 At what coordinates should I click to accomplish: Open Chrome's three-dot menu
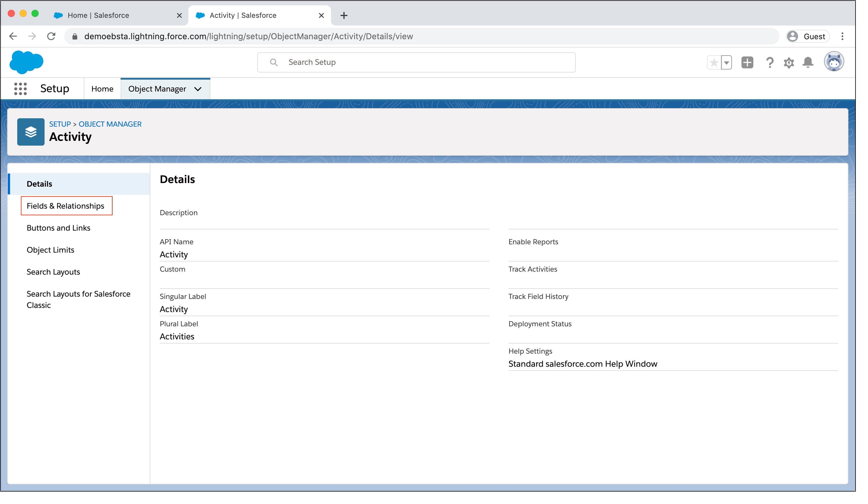tap(842, 36)
